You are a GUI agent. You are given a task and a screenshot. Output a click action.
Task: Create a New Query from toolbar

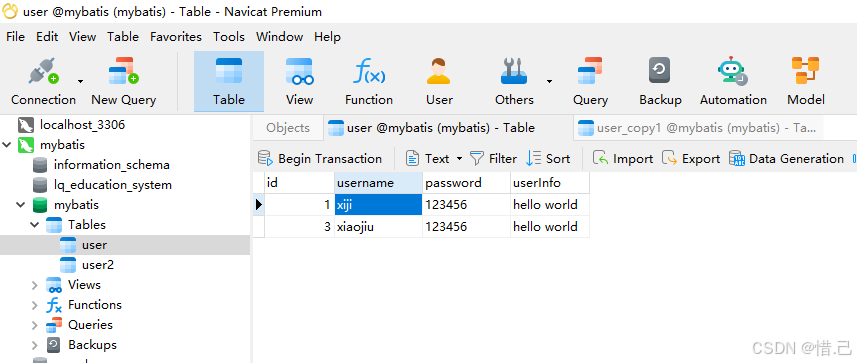[x=124, y=82]
